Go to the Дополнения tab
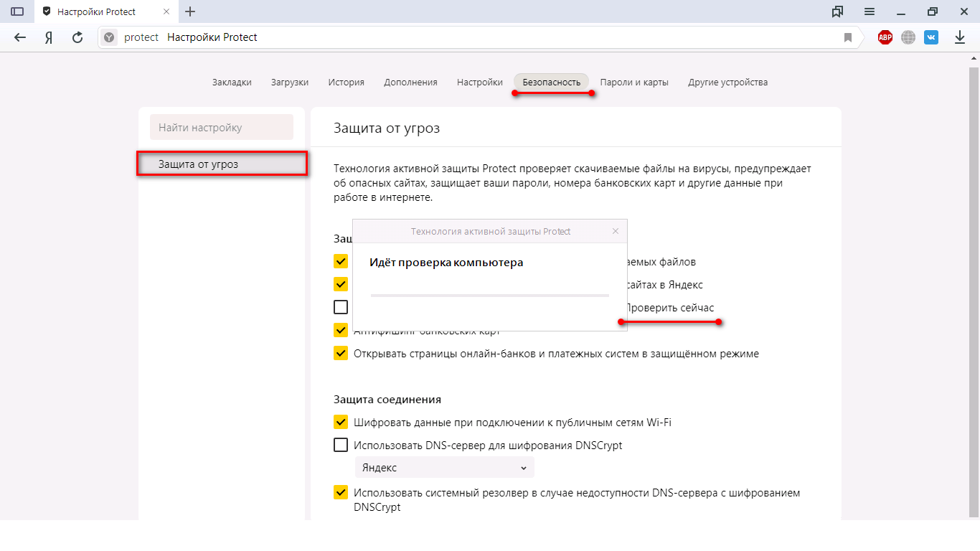The width and height of the screenshot is (980, 551). pyautogui.click(x=410, y=82)
